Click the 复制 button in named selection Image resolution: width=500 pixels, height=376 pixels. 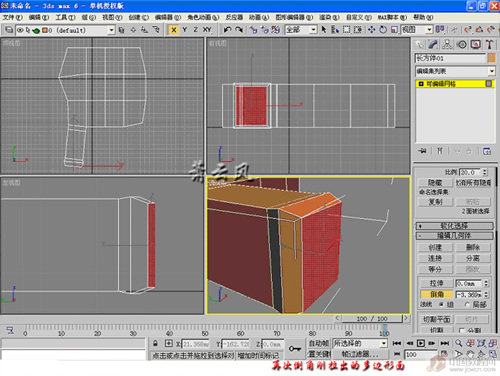pyautogui.click(x=435, y=202)
